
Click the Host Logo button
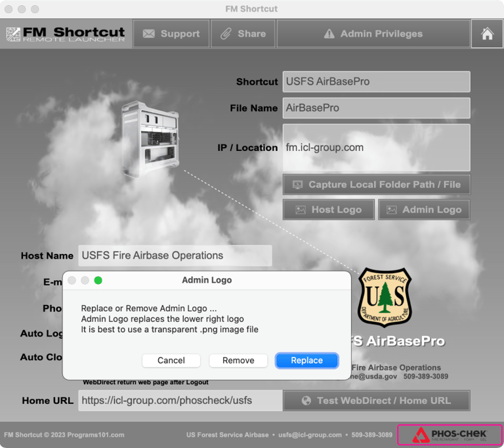tap(329, 210)
